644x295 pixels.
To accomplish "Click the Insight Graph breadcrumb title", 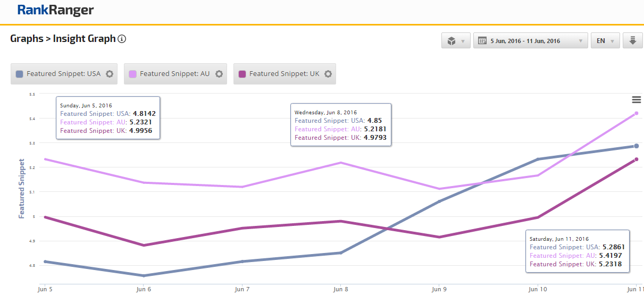I will [84, 39].
